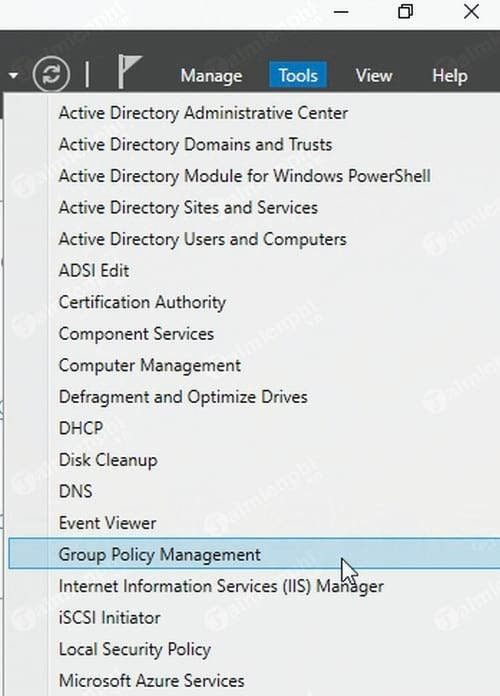Select Certification Authority entry
Image resolution: width=500 pixels, height=696 pixels.
pos(142,302)
